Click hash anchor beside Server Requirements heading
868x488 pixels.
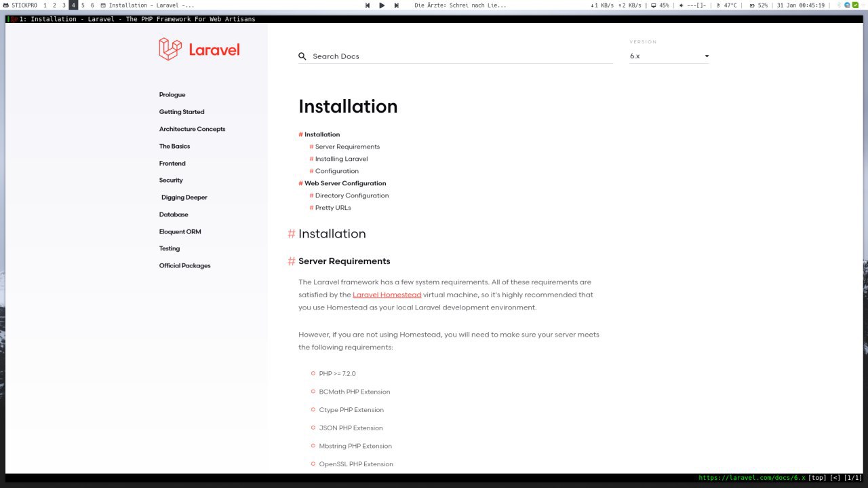point(292,261)
